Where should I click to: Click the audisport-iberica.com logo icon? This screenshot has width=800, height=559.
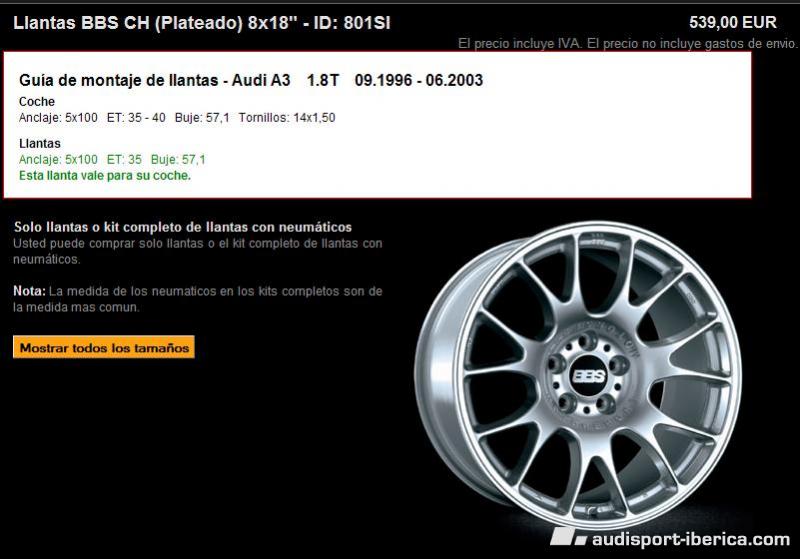coord(568,537)
